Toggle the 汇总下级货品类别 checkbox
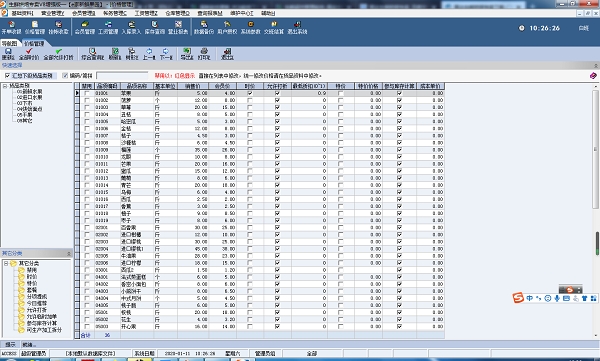This screenshot has width=600, height=361. pyautogui.click(x=7, y=76)
